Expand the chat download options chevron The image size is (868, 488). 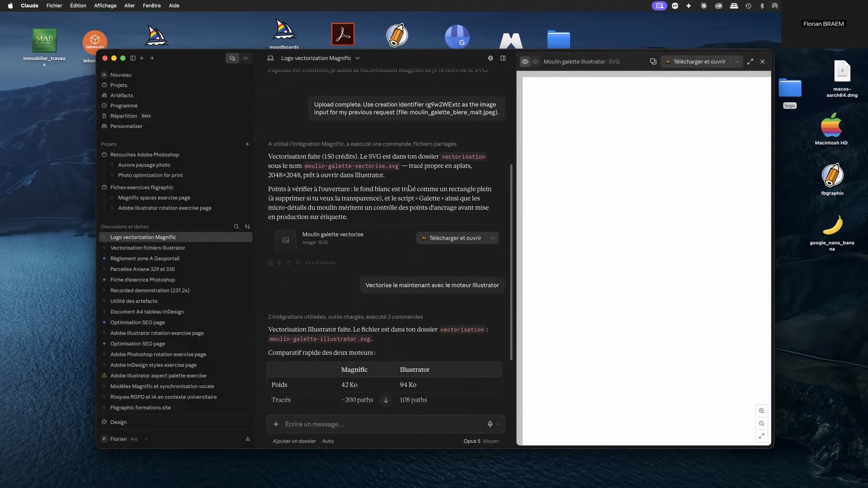(493, 238)
